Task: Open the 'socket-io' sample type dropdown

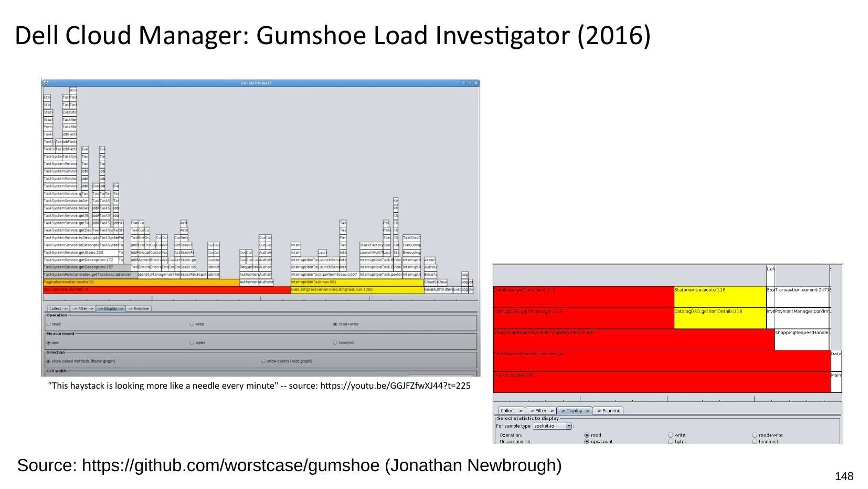Action: point(568,426)
